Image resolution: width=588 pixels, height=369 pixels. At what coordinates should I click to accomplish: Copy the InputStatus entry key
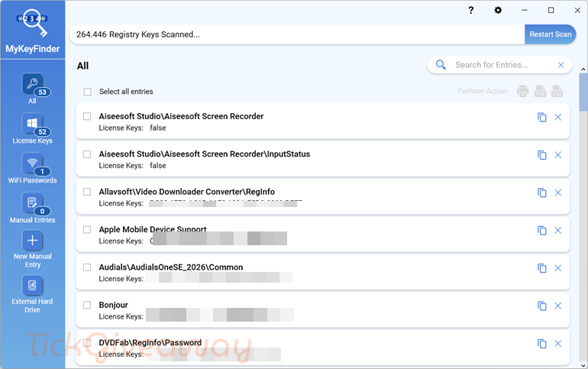[542, 155]
